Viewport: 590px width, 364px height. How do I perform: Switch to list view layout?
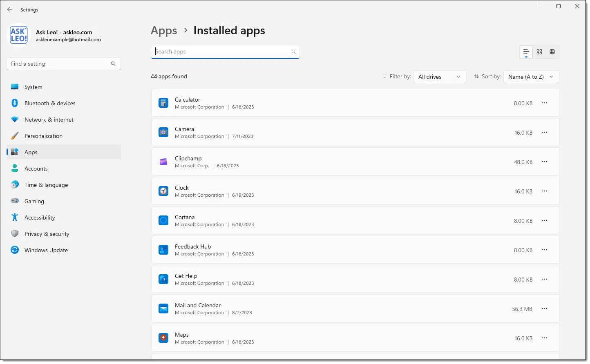[526, 52]
